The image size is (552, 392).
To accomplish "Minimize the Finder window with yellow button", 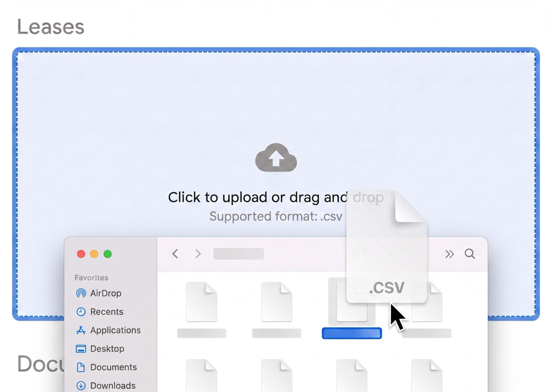I will (94, 254).
